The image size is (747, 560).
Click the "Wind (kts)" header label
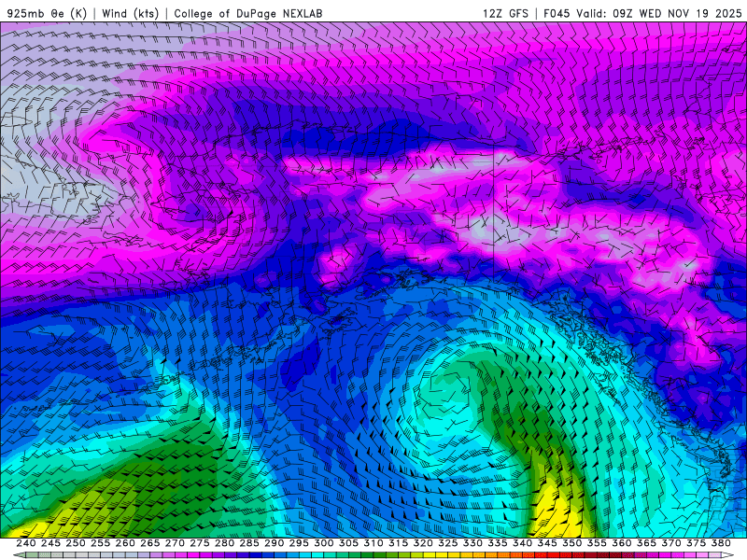(x=131, y=13)
